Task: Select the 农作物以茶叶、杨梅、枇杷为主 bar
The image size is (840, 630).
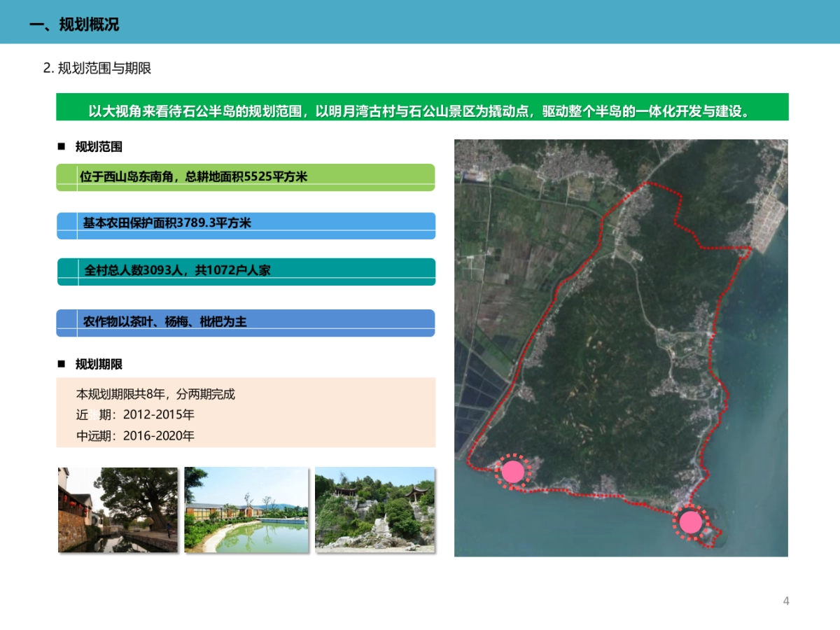Action: coord(245,323)
